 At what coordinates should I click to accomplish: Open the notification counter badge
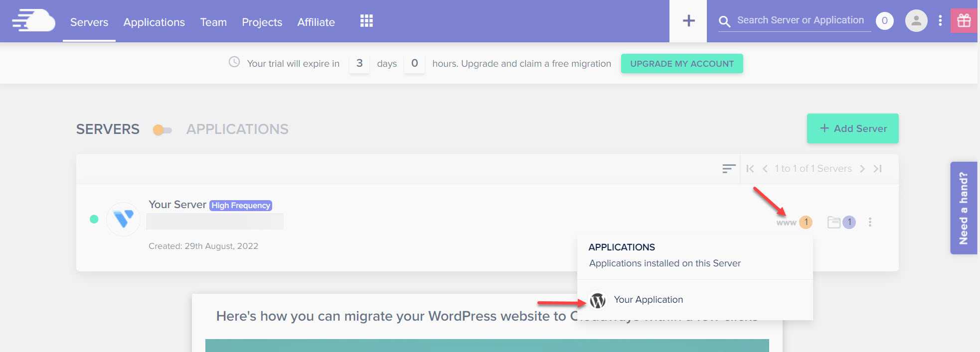[x=884, y=21]
